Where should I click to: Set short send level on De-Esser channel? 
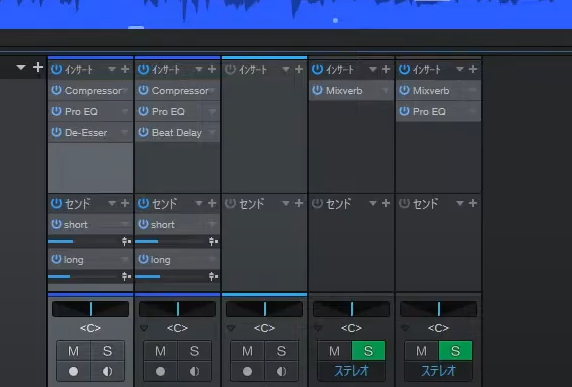point(84,241)
